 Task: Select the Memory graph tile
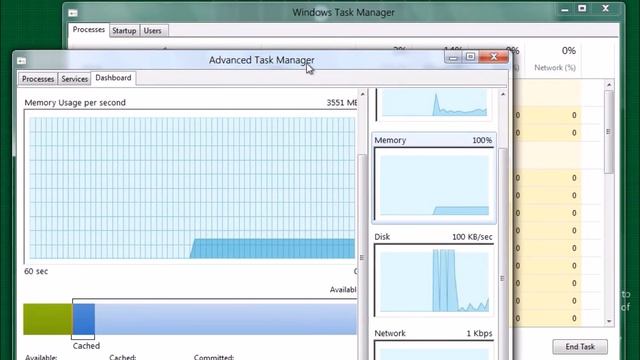[x=434, y=178]
